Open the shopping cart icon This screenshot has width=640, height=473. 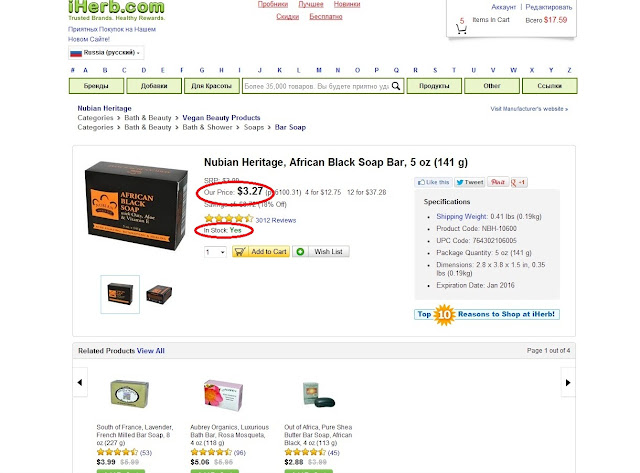click(x=462, y=29)
